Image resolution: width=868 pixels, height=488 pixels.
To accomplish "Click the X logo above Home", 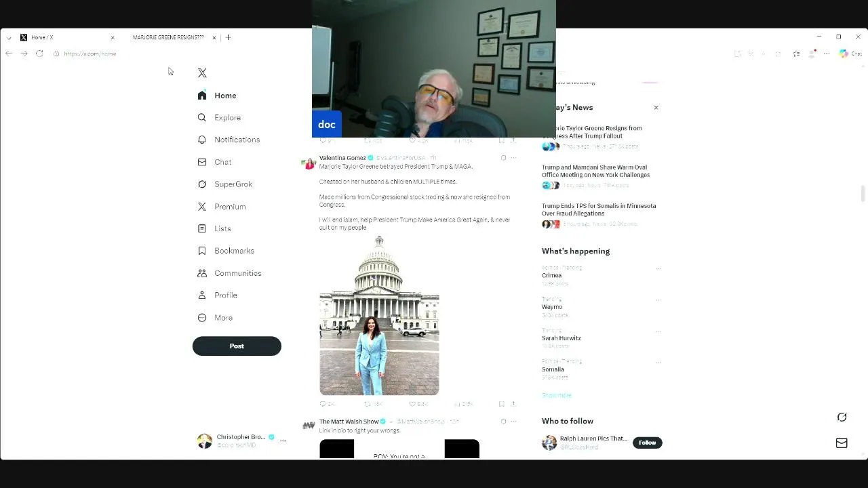I will [x=202, y=73].
